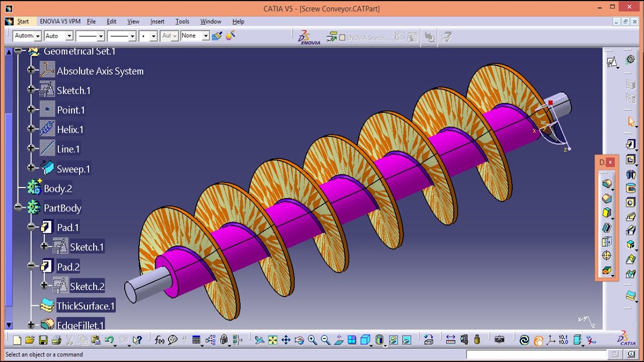
Task: Click the Undo arrow icon
Action: pos(109,340)
